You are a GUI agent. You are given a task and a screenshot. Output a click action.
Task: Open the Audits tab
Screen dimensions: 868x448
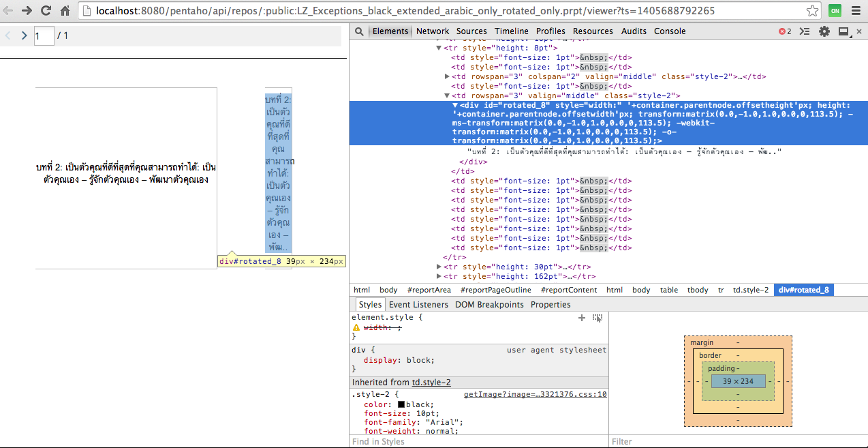[634, 31]
